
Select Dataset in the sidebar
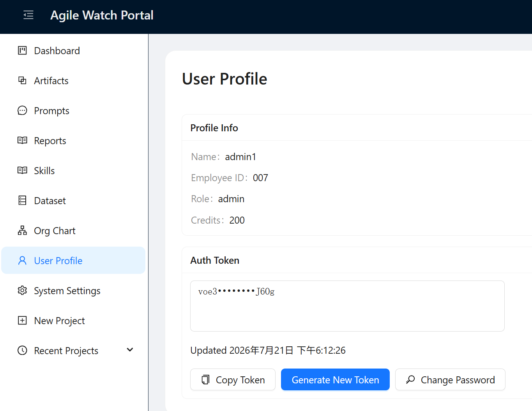73,201
